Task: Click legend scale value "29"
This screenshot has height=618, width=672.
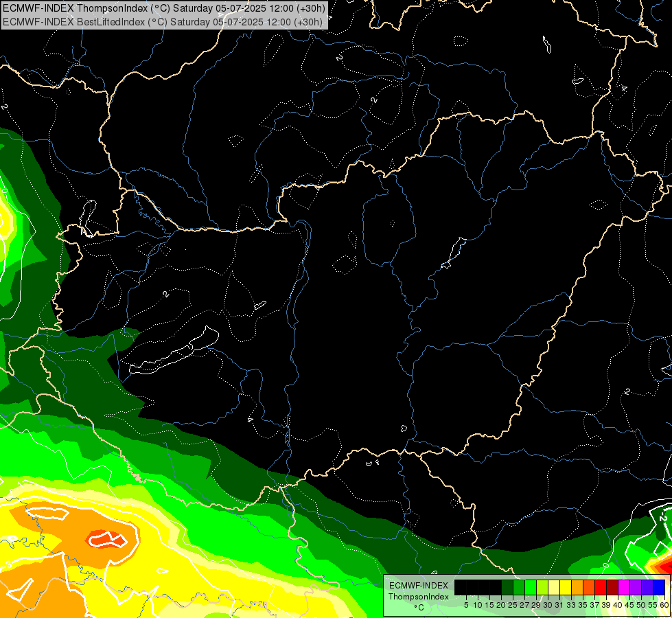Action: click(x=536, y=605)
